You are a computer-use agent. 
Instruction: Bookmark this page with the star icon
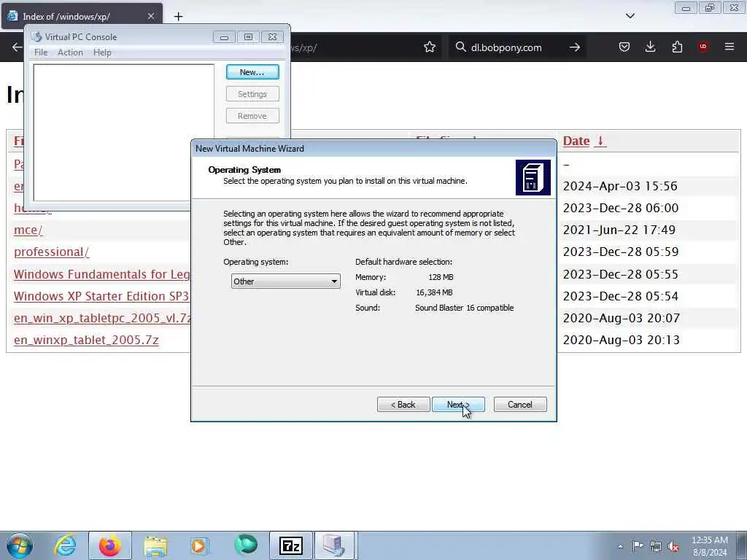tap(430, 47)
